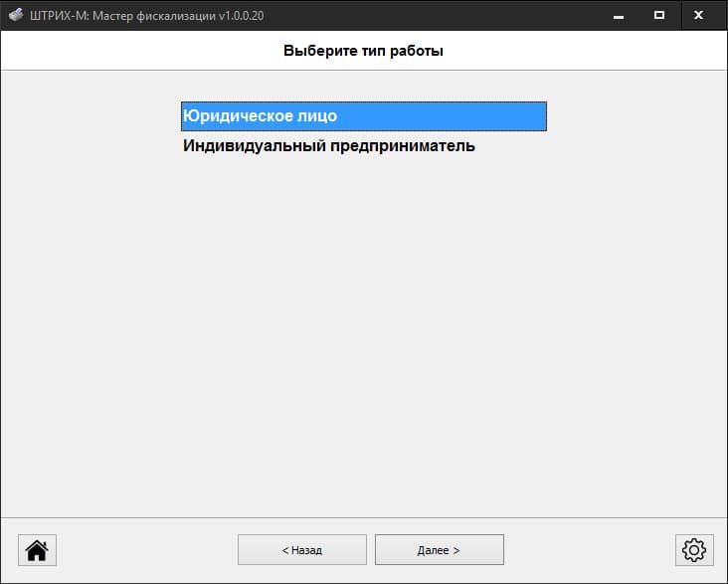The height and width of the screenshot is (584, 728).
Task: Click the Далее > button
Action: (440, 550)
